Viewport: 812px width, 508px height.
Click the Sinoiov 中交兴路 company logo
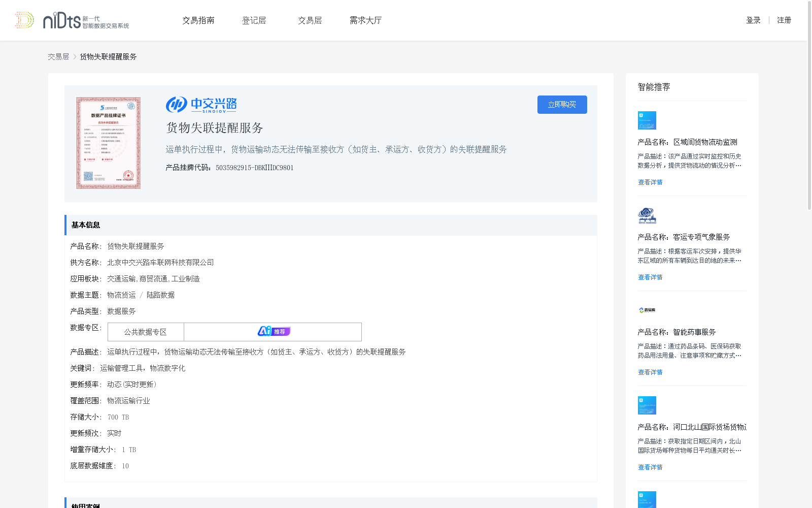coord(201,105)
